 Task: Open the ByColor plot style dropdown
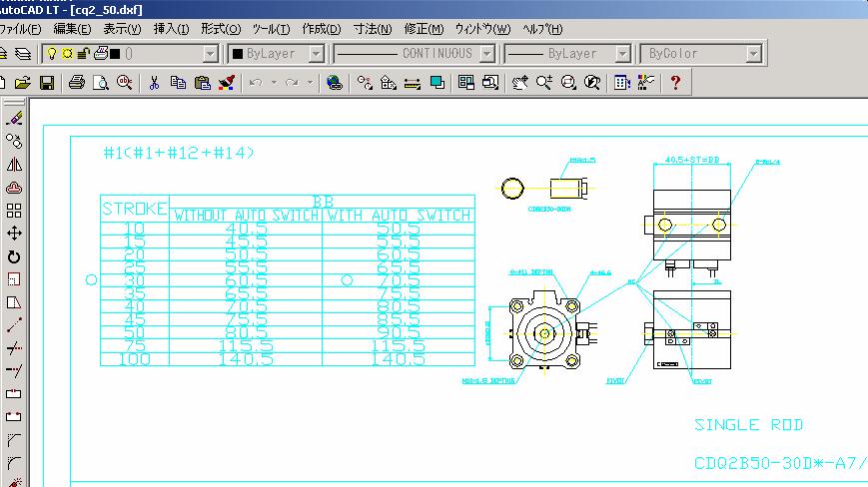pyautogui.click(x=756, y=54)
